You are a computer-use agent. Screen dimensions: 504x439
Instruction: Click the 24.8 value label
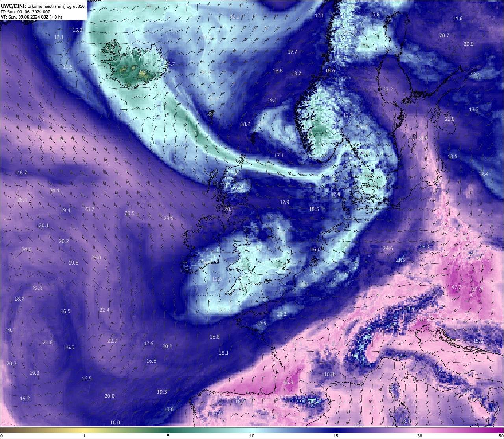tap(96, 257)
